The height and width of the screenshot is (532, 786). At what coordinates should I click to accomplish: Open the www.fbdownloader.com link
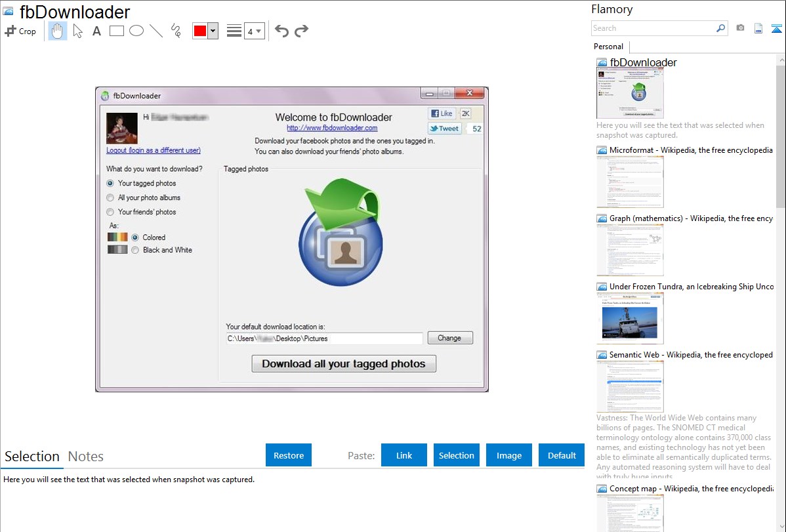(x=332, y=128)
